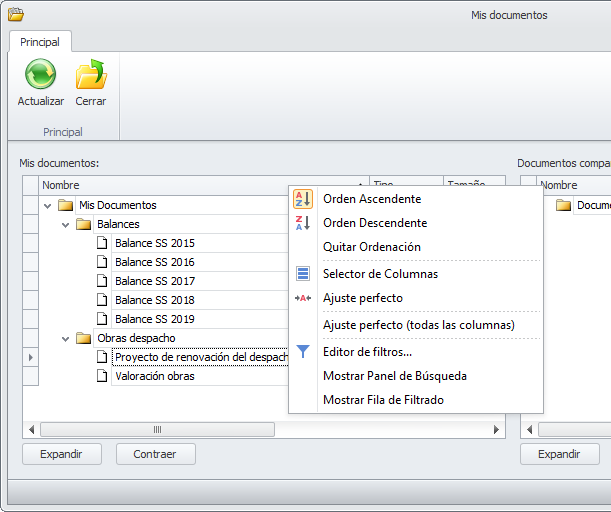Click the Nombre column header in Mis documentos
This screenshot has width=611, height=512.
(204, 185)
